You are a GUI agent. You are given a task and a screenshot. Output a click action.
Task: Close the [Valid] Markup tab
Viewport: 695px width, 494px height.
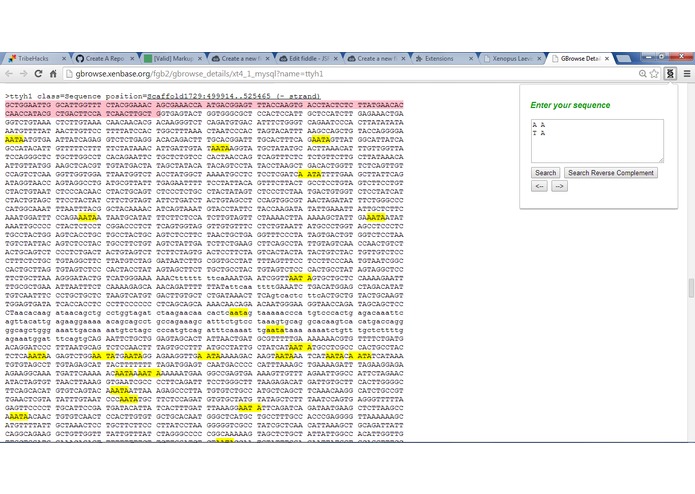(200, 58)
